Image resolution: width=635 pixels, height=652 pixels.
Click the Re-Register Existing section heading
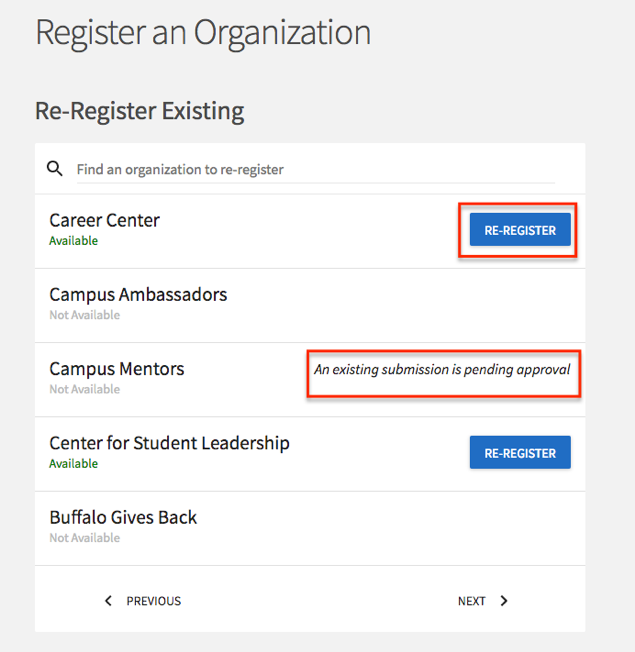[139, 110]
